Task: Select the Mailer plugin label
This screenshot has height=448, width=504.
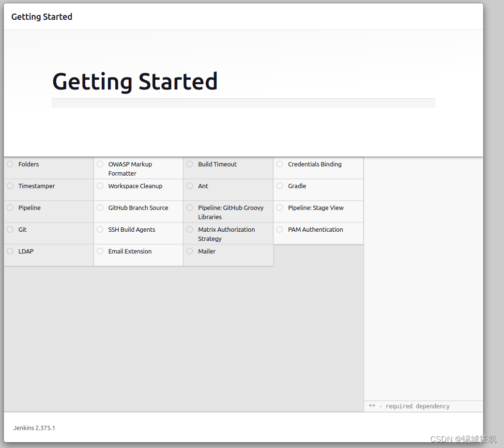Action: point(207,252)
